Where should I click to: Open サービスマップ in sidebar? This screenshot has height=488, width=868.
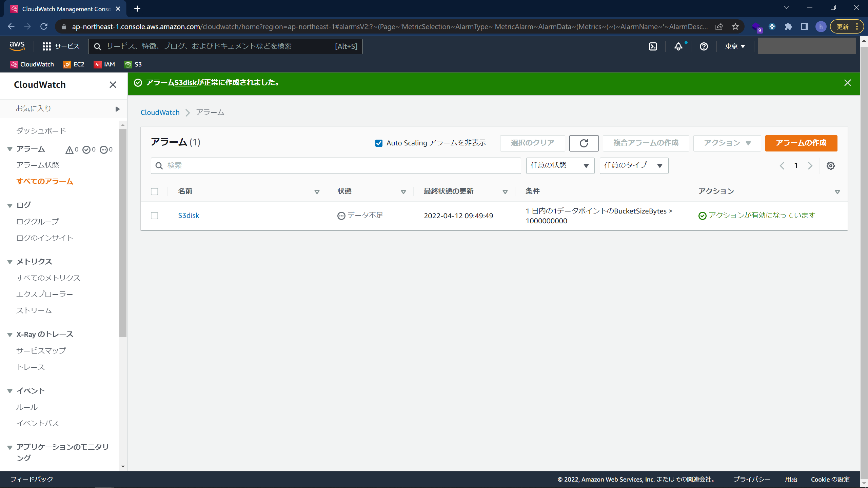[41, 351]
